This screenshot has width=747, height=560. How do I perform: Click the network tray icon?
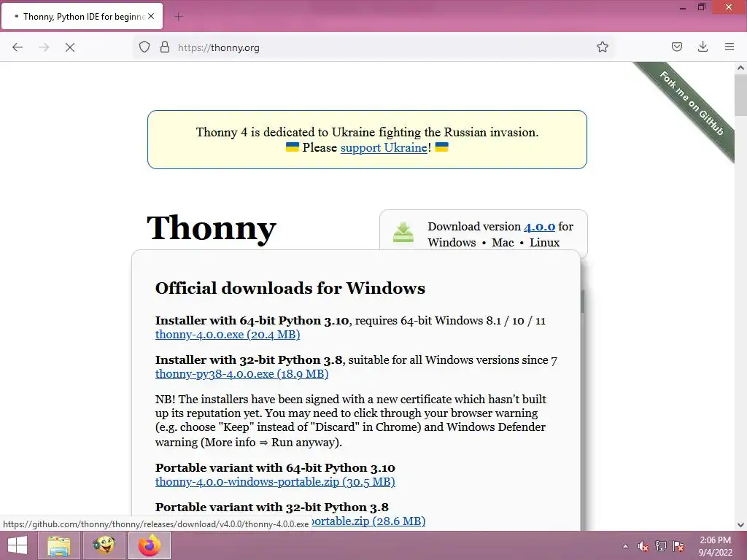pyautogui.click(x=661, y=546)
